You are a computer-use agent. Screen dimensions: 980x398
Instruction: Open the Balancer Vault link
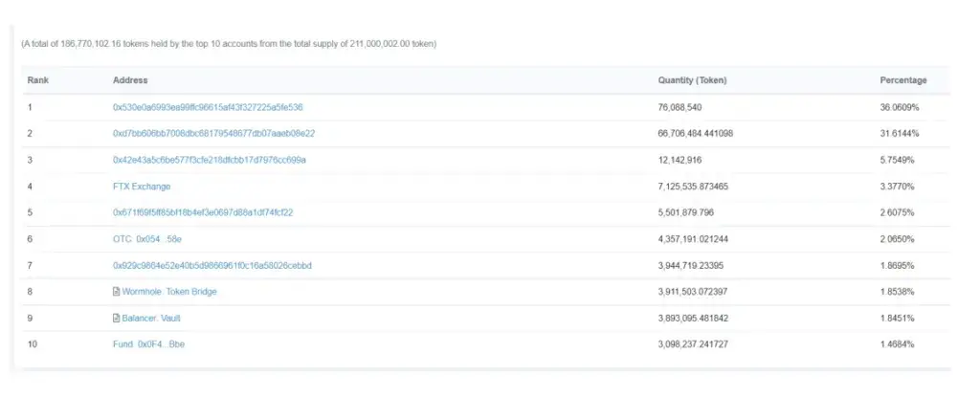pos(151,318)
